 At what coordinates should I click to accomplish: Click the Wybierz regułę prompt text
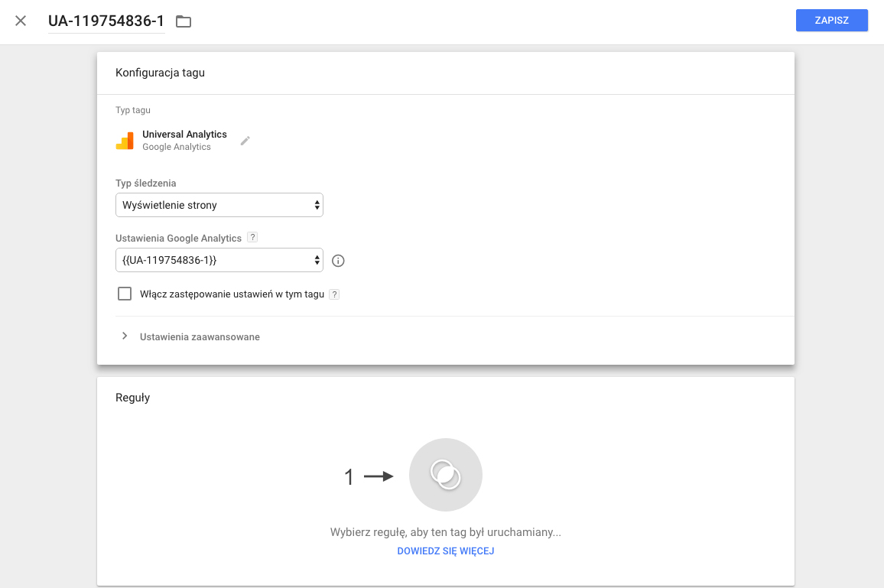pyautogui.click(x=445, y=532)
